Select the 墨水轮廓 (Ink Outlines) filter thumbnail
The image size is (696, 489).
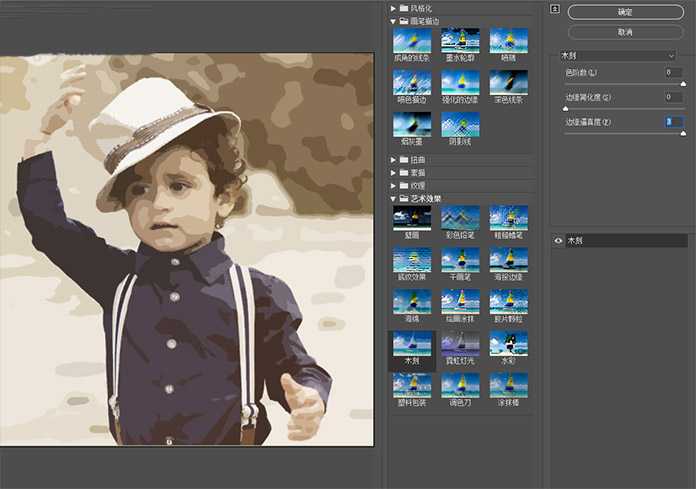click(x=460, y=40)
